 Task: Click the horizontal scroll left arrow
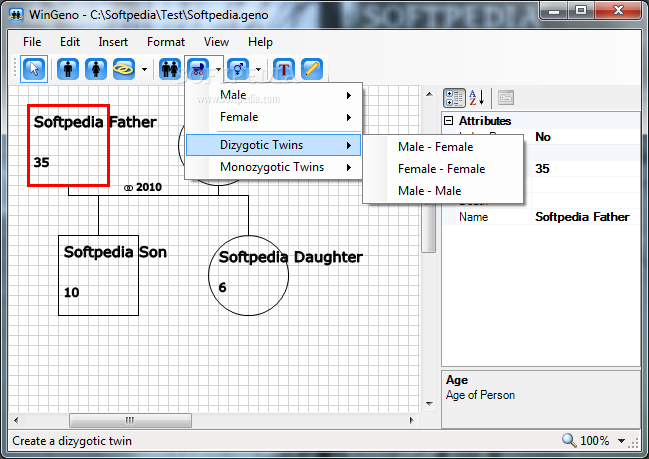click(16, 421)
